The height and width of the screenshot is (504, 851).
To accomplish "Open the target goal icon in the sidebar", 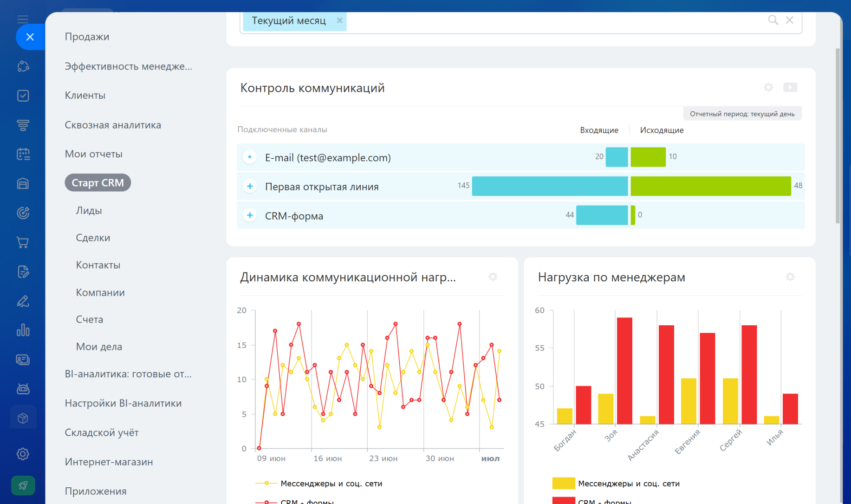I will (x=23, y=213).
